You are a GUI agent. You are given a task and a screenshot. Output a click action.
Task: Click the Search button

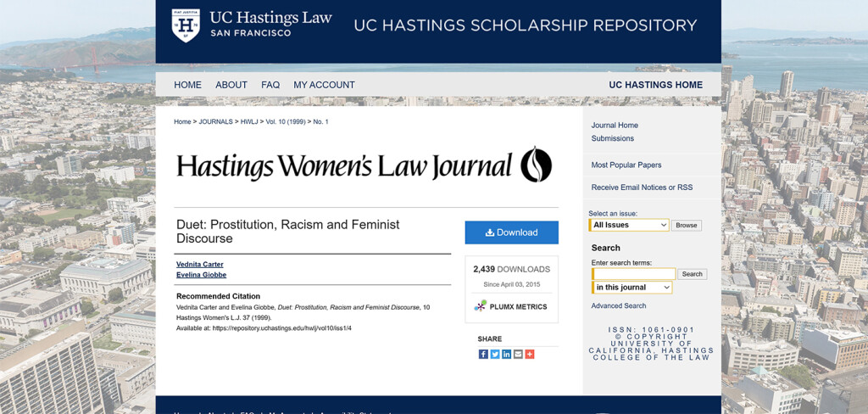692,274
